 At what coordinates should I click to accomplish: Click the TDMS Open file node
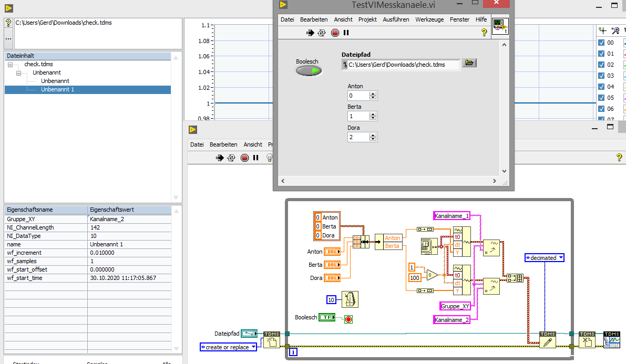[x=271, y=340]
